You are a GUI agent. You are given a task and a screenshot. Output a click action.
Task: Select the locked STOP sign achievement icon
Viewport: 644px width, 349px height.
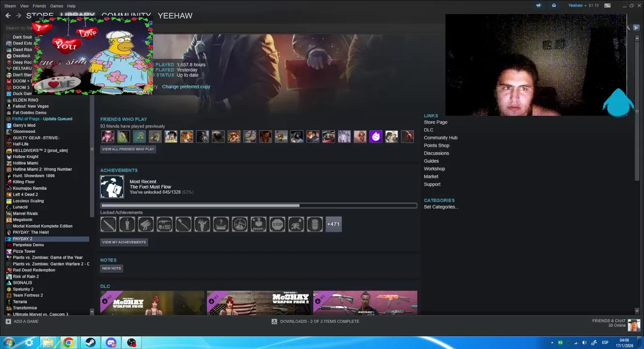(277, 224)
